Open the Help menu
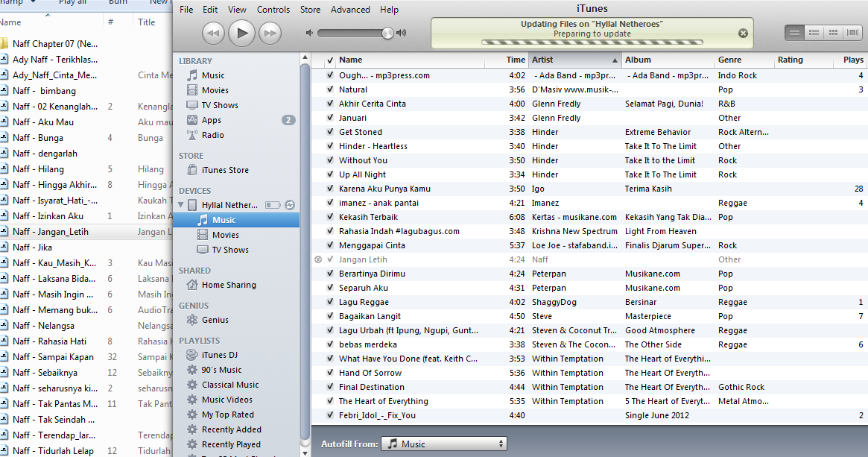The width and height of the screenshot is (868, 457). [389, 10]
